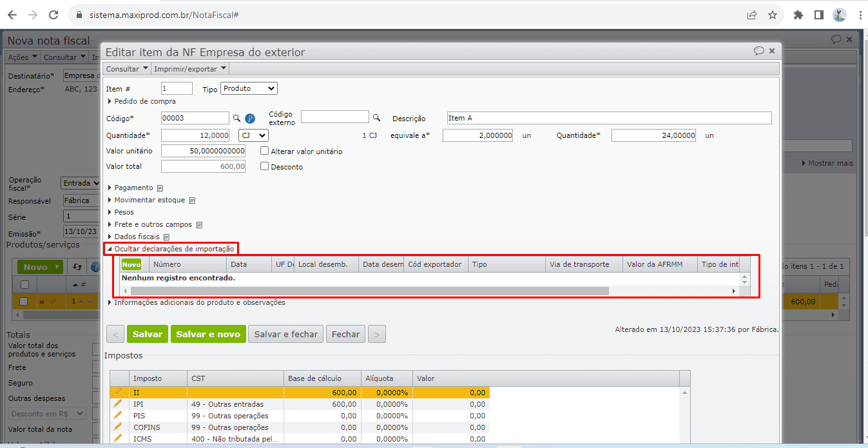868x448 pixels.
Task: Click the blue round icon beside Código
Action: [x=250, y=118]
